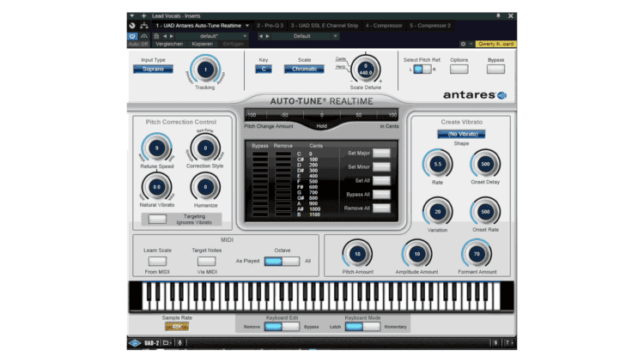Viewport: 644px width, 362px height.
Task: Switch to the 5 - Compressor 2 tab
Action: tap(430, 26)
